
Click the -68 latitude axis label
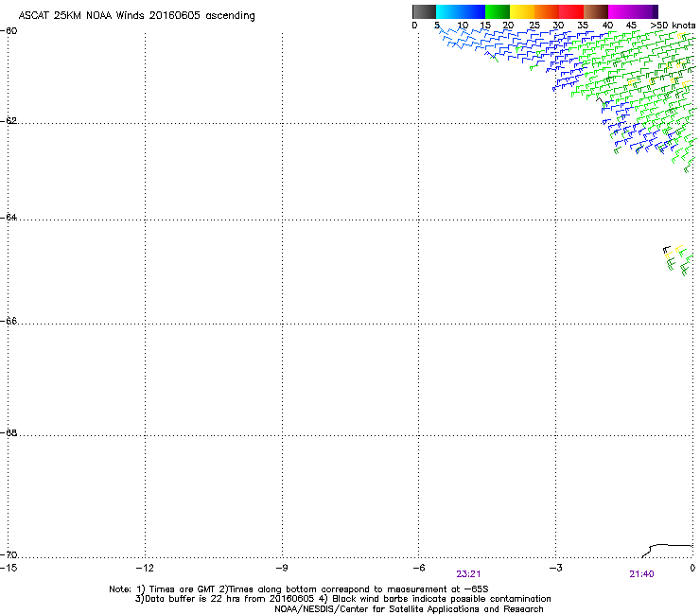pos(9,433)
